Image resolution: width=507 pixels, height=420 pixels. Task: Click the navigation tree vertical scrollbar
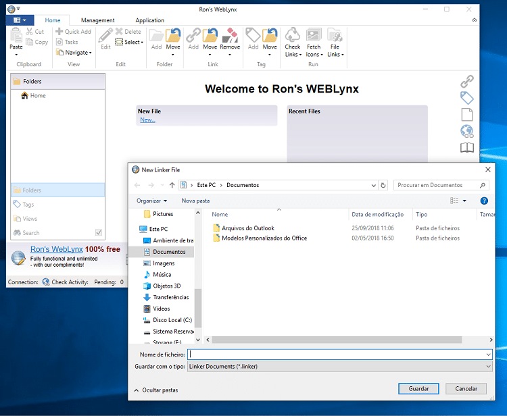tap(198, 308)
